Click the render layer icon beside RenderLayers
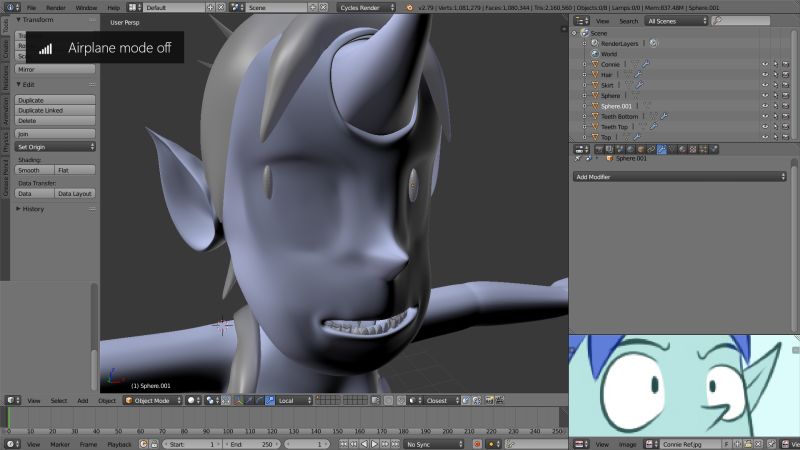 click(x=653, y=43)
